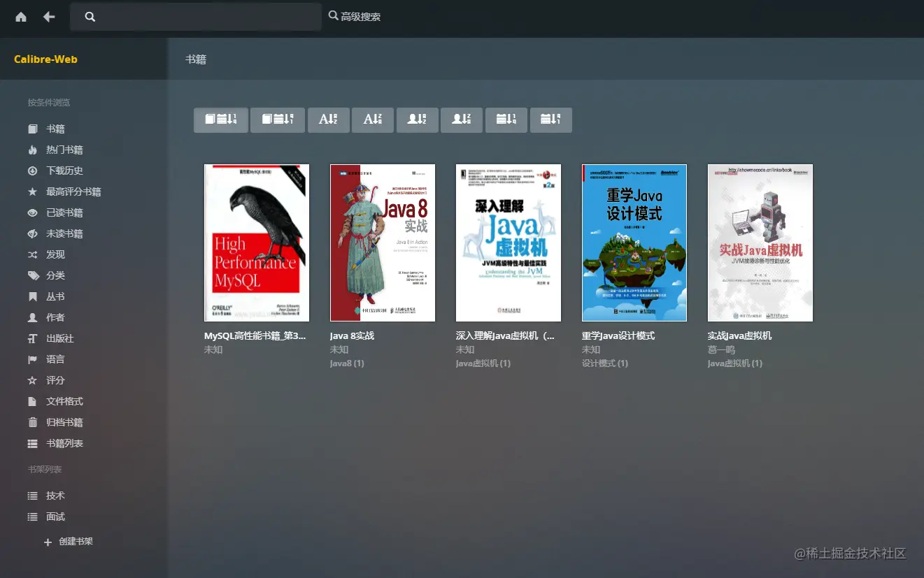
Task: Open series Java8 (1)
Action: (347, 363)
